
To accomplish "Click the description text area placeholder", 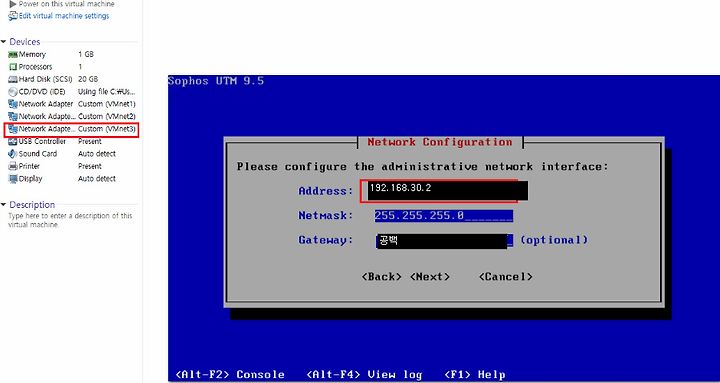I will (x=70, y=220).
